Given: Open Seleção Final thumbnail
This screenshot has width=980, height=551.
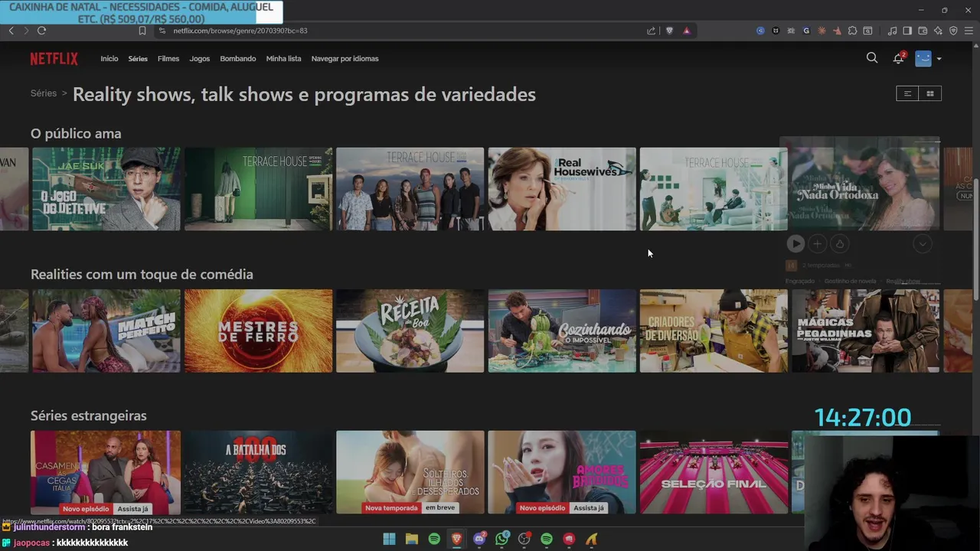Looking at the screenshot, I should point(714,472).
